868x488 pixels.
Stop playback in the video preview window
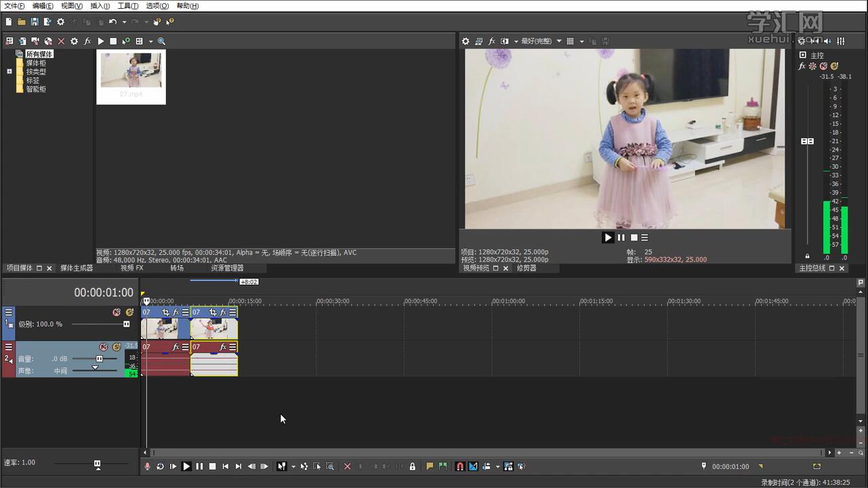tap(634, 237)
